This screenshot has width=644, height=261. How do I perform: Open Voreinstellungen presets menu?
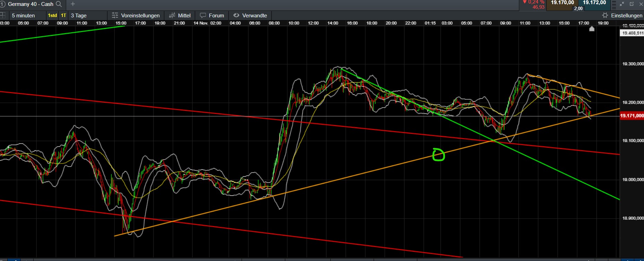point(136,16)
